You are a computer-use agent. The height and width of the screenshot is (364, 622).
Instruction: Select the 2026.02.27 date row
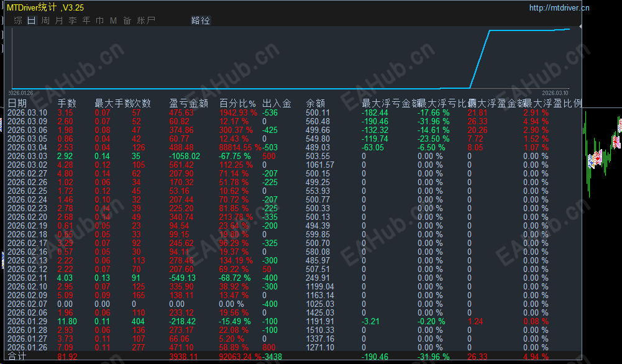(x=27, y=174)
